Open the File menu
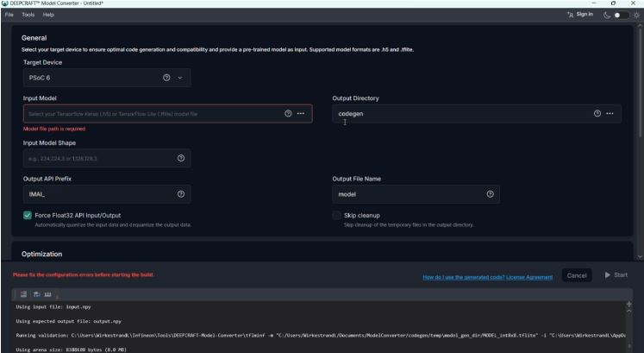 pos(7,15)
